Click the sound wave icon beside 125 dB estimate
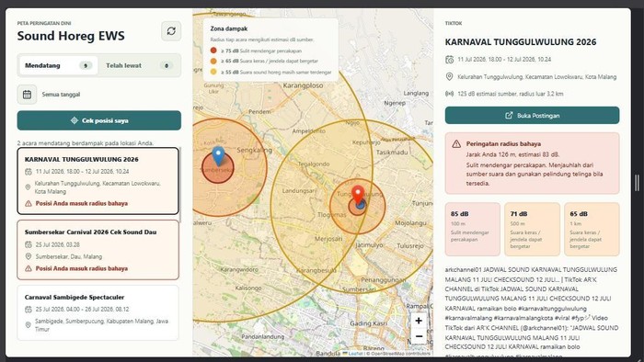Screen dimensions: 644x362 tap(449, 94)
